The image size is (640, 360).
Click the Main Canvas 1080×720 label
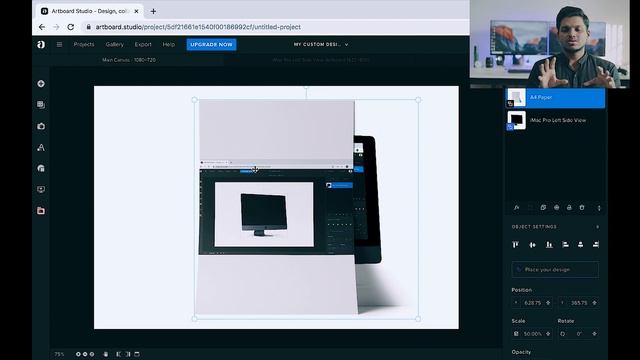(x=129, y=60)
